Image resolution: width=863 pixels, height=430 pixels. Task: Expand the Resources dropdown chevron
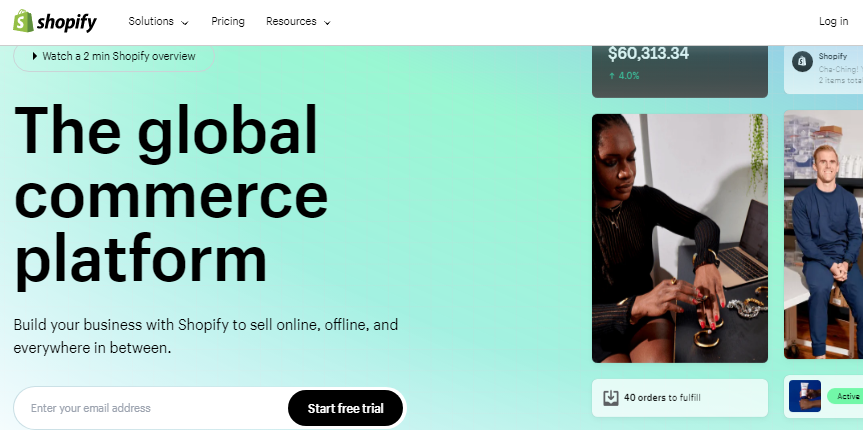[327, 23]
